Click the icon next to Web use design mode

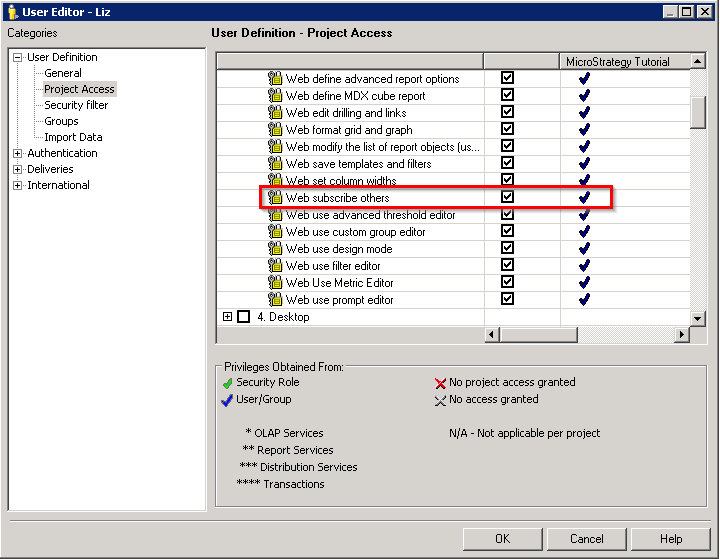pyautogui.click(x=275, y=249)
